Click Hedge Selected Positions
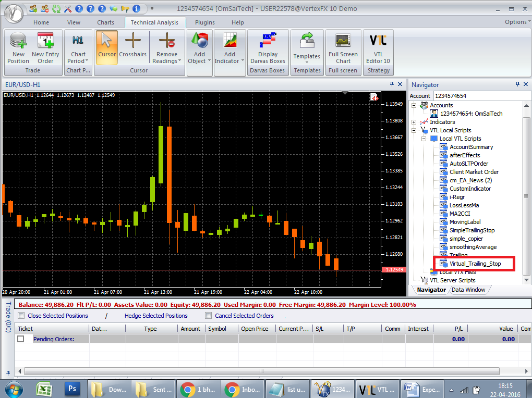The width and height of the screenshot is (532, 398). 156,316
